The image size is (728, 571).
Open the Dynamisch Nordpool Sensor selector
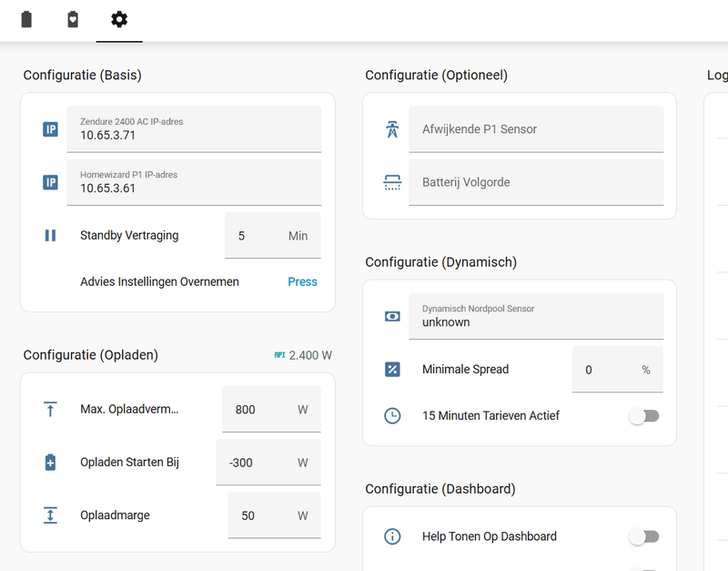[535, 316]
